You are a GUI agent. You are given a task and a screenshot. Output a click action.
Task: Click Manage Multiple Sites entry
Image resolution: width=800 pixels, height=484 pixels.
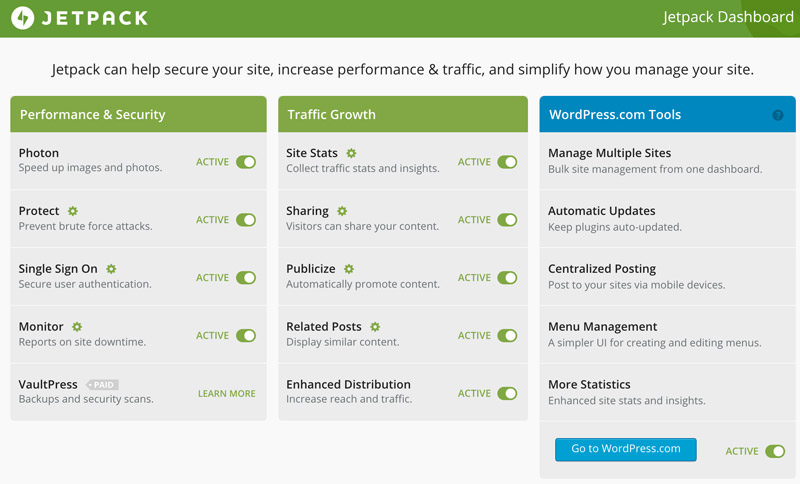(609, 153)
